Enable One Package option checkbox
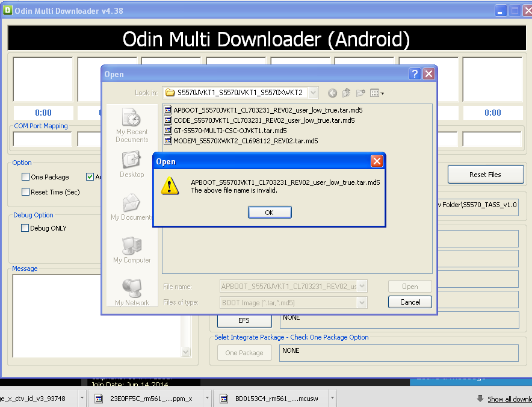 (25, 176)
